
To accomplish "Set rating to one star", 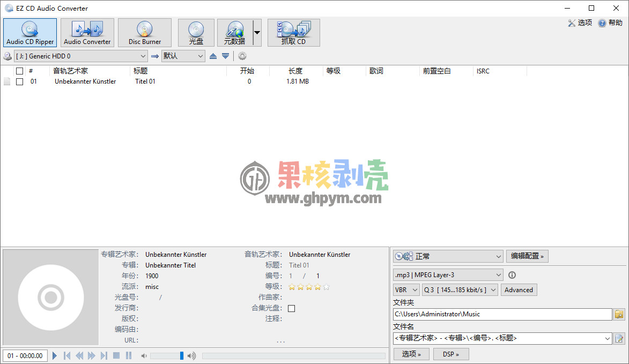I will point(292,287).
